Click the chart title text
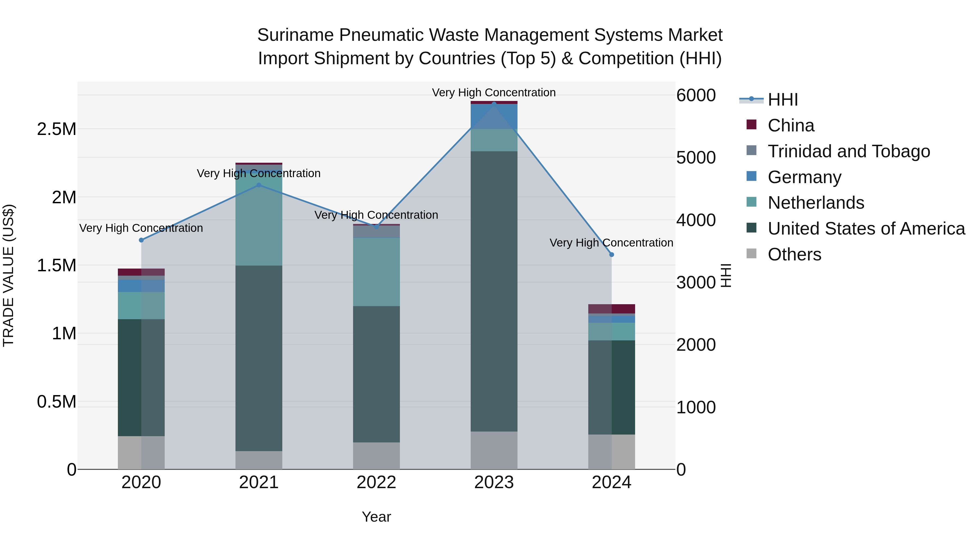The image size is (980, 551). (490, 46)
